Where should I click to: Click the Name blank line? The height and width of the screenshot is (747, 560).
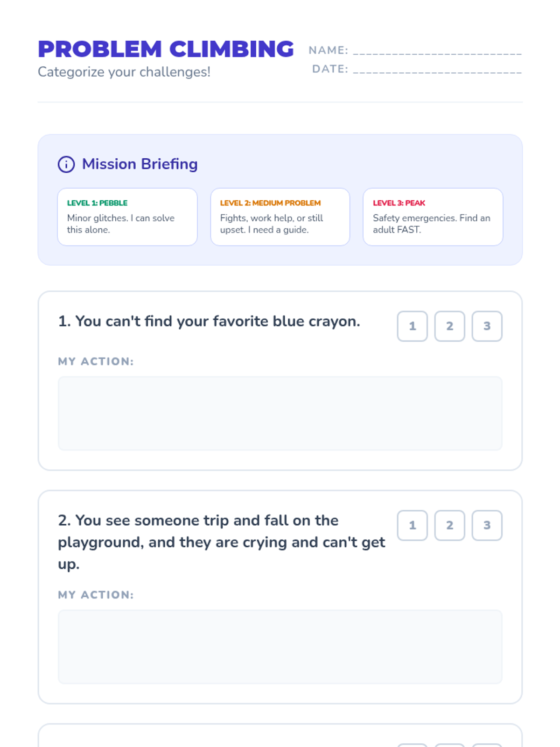[x=437, y=50]
